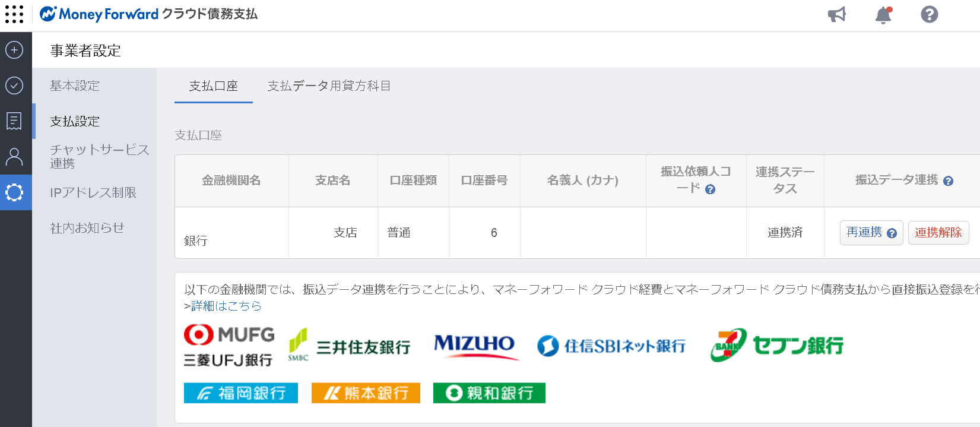Open the app launcher grid icon
Image resolution: width=980 pixels, height=427 pixels.
coord(14,14)
